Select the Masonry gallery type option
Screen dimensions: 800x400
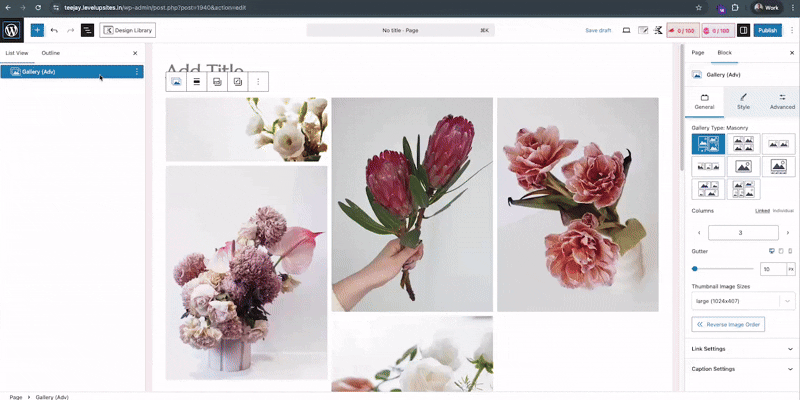[707, 144]
